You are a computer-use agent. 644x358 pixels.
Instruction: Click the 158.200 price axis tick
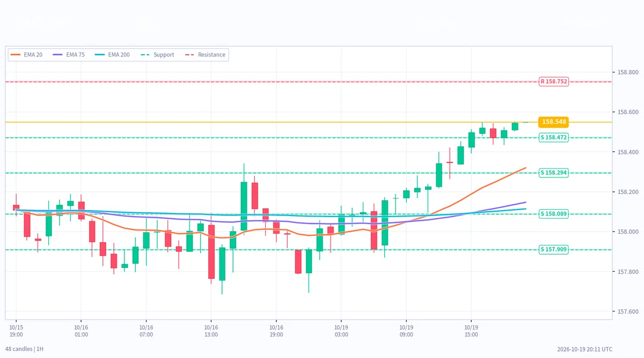628,192
